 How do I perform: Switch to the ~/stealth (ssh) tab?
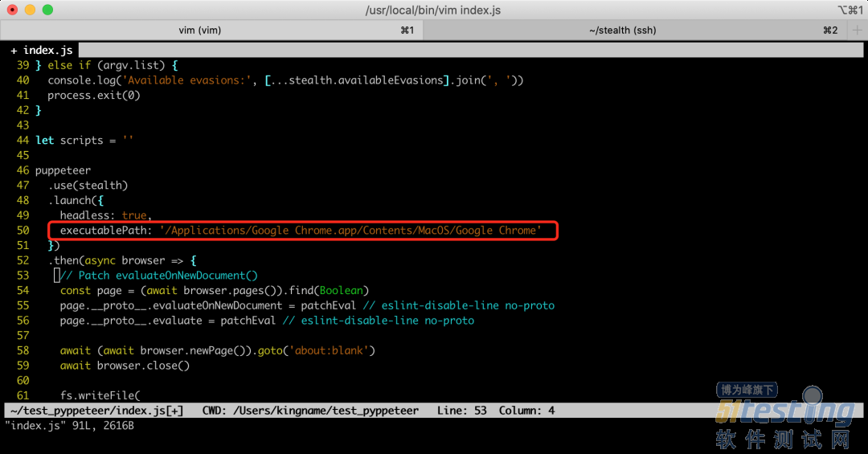[x=622, y=31]
